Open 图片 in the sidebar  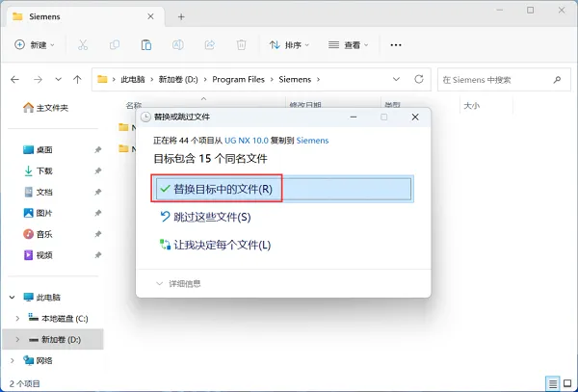(38, 213)
